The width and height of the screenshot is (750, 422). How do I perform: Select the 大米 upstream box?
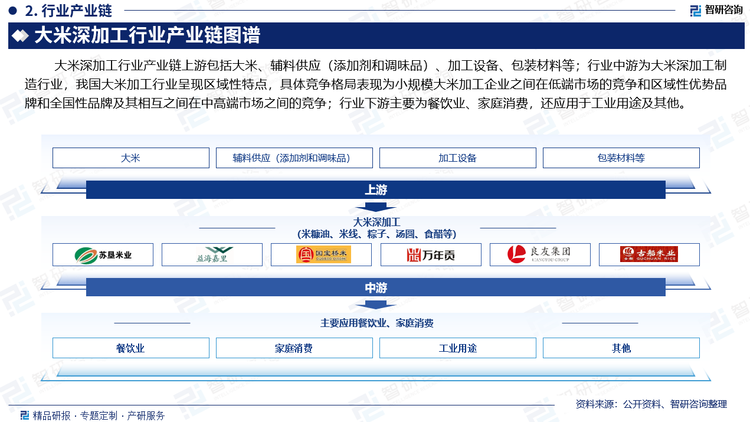pyautogui.click(x=131, y=158)
